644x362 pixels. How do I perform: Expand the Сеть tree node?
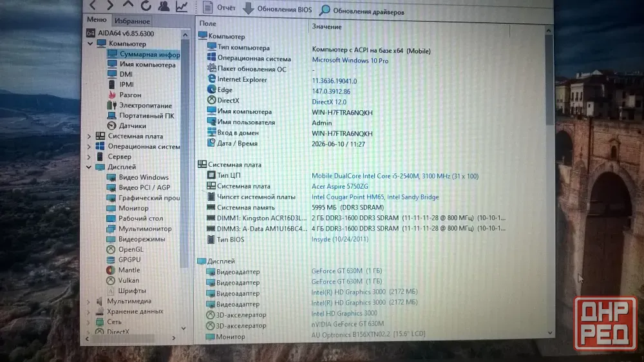tap(88, 321)
